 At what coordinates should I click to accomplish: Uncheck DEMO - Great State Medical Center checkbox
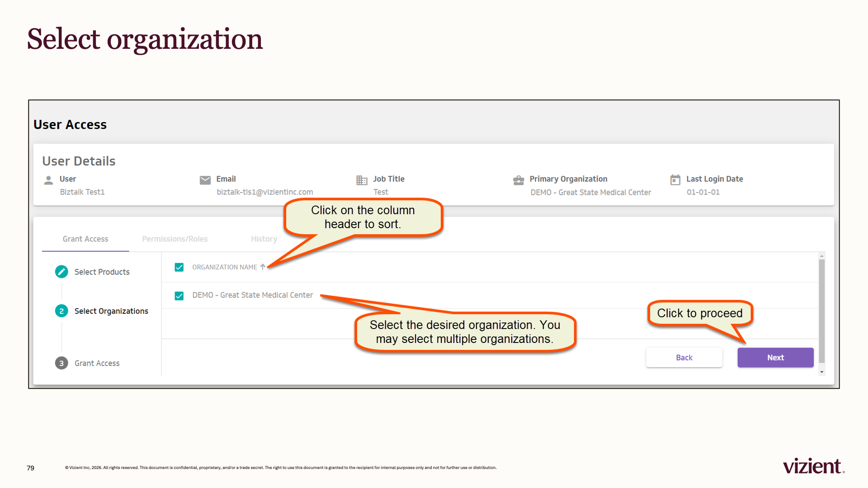pyautogui.click(x=179, y=296)
